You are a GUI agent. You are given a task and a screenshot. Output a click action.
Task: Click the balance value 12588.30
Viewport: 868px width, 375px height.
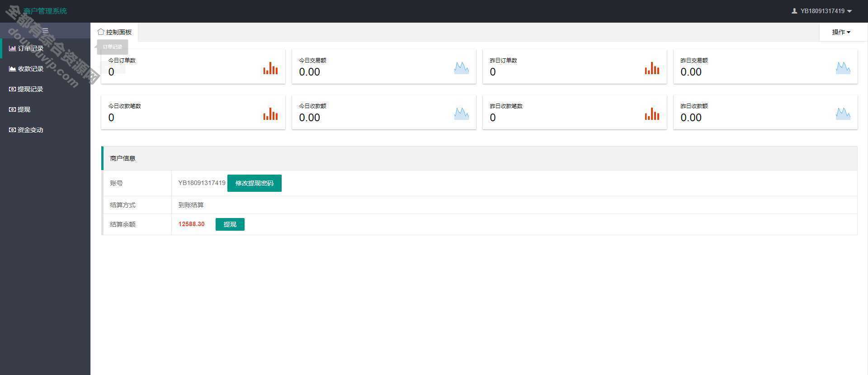click(x=191, y=224)
